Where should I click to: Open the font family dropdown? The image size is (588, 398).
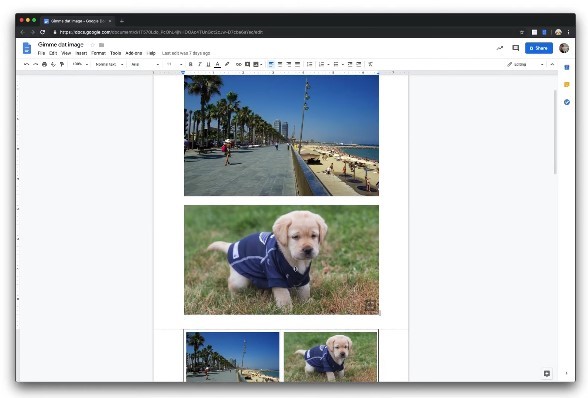point(145,65)
